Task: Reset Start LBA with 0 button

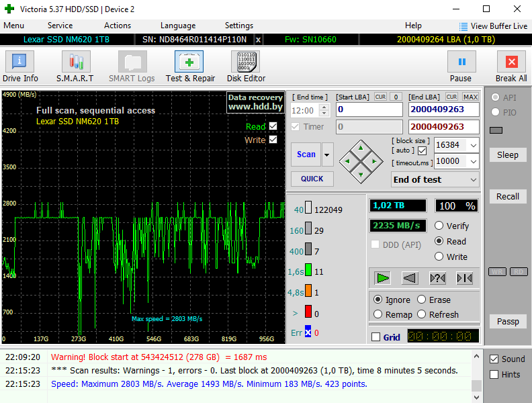Action: 396,97
